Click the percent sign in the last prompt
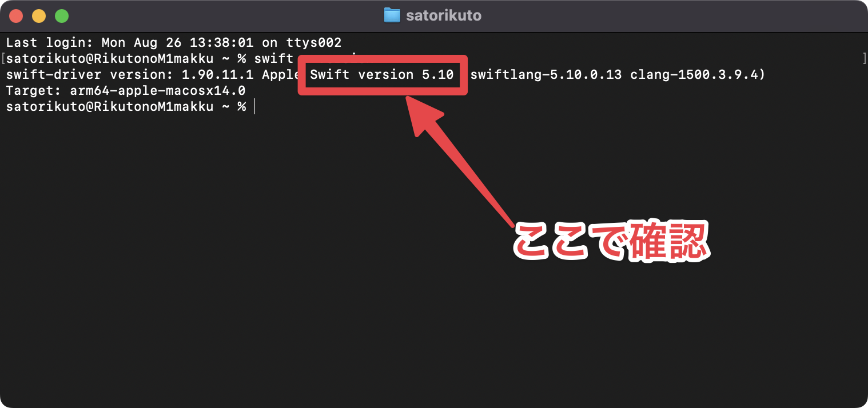The height and width of the screenshot is (408, 868). [x=242, y=106]
